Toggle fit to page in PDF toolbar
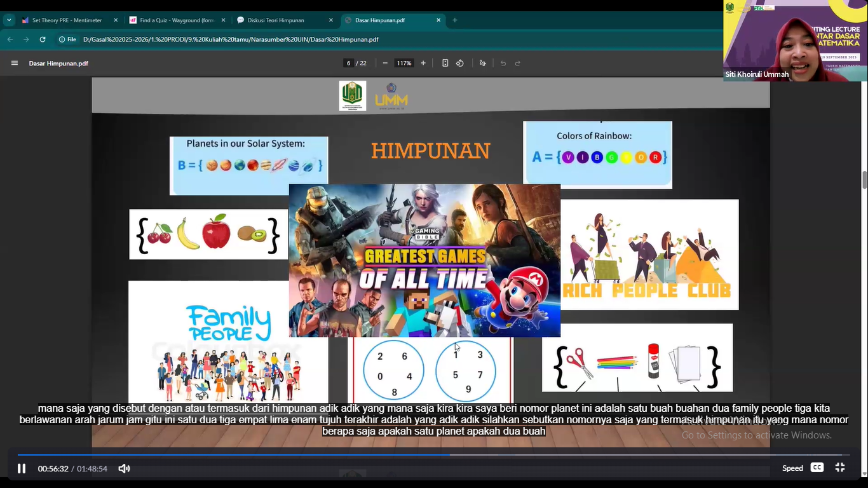The height and width of the screenshot is (488, 868). click(x=445, y=63)
